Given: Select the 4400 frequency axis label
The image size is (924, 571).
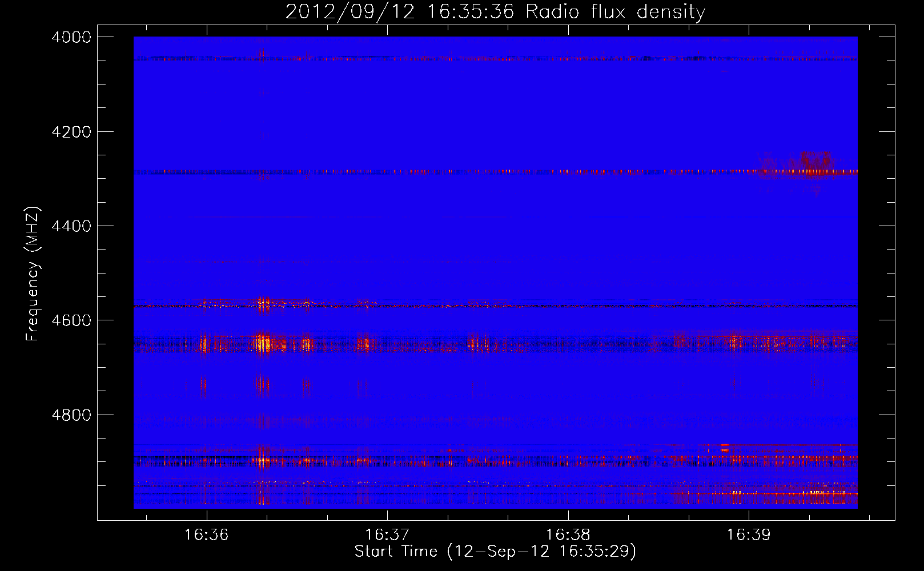Looking at the screenshot, I should click(x=71, y=226).
